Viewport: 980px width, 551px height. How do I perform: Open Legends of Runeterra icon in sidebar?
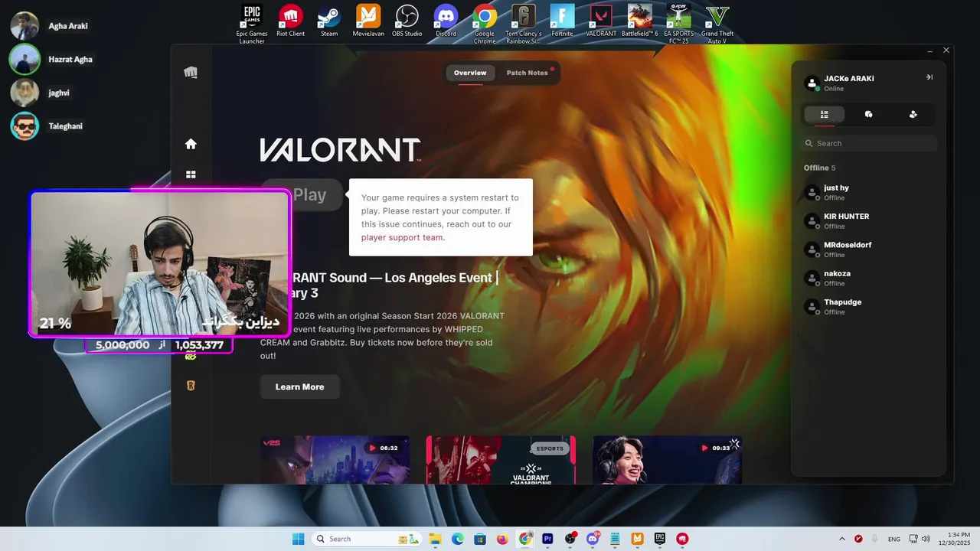tap(191, 386)
